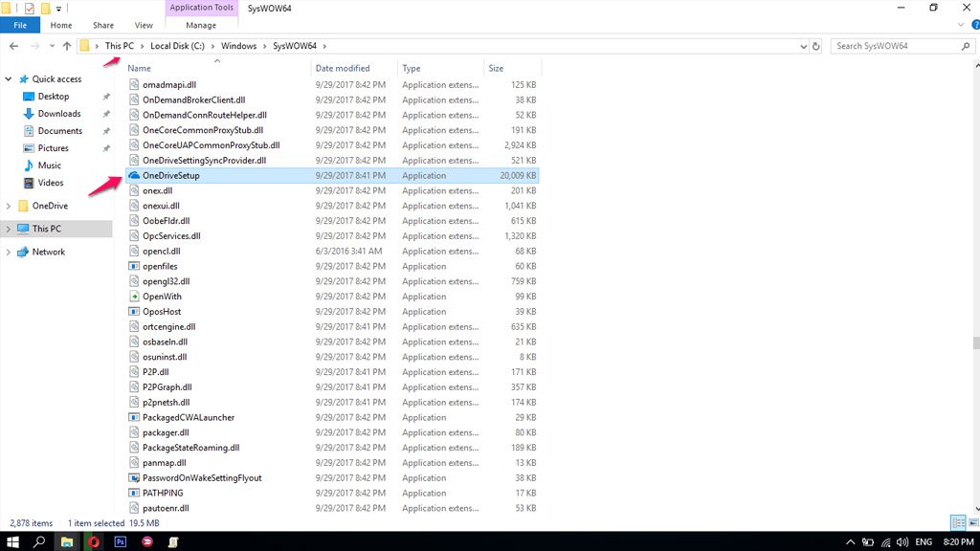Image resolution: width=980 pixels, height=551 pixels.
Task: Open the Pictures quick access folder
Action: (54, 148)
